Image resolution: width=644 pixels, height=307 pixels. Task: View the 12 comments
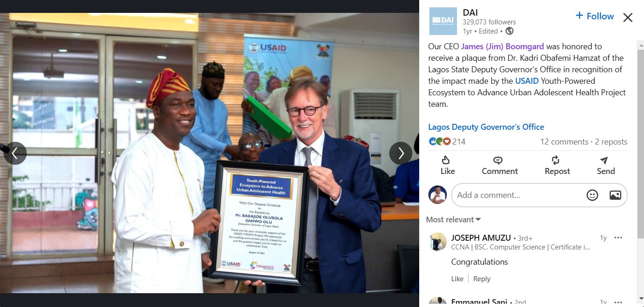[564, 142]
